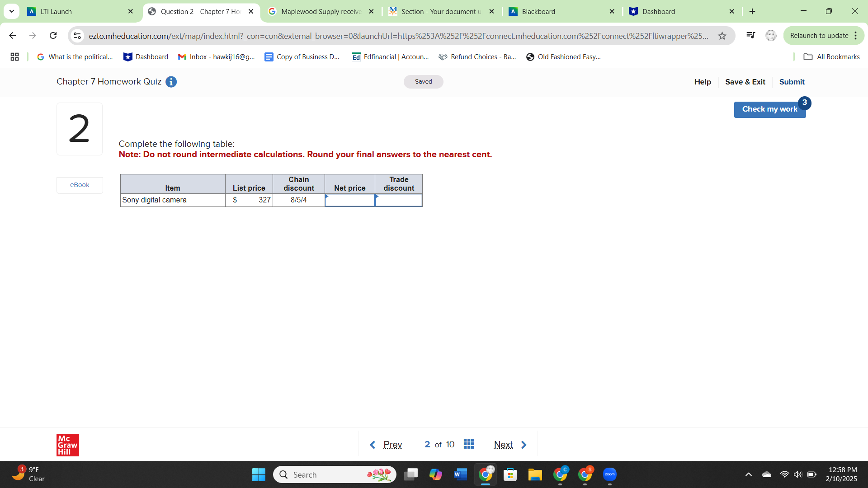Click the Check my work button
The height and width of the screenshot is (488, 868).
click(769, 109)
